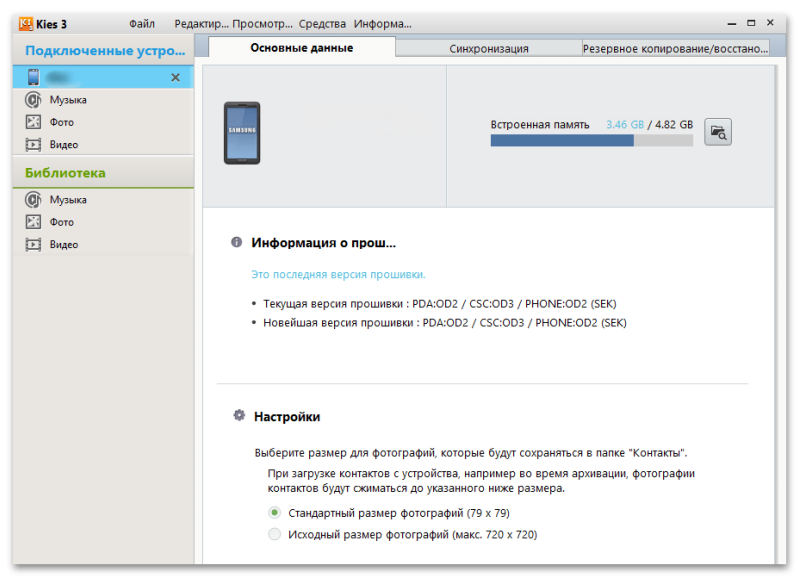The width and height of the screenshot is (800, 578).
Task: Open the Редактир... menu
Action: pyautogui.click(x=202, y=24)
